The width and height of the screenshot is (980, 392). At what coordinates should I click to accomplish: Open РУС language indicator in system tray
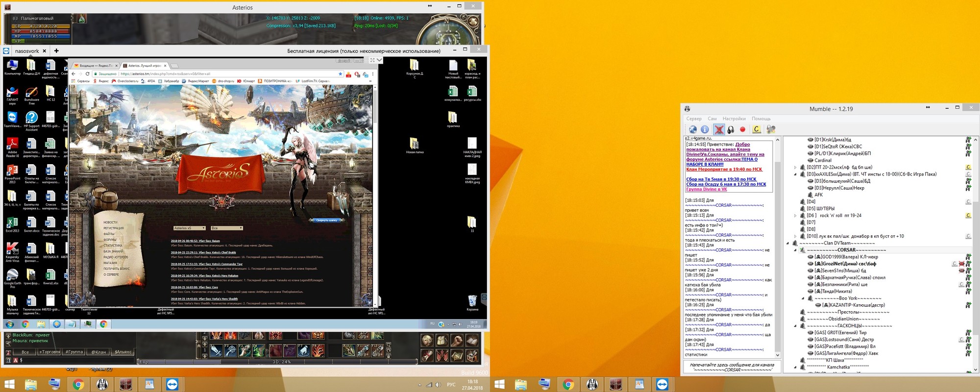[451, 385]
